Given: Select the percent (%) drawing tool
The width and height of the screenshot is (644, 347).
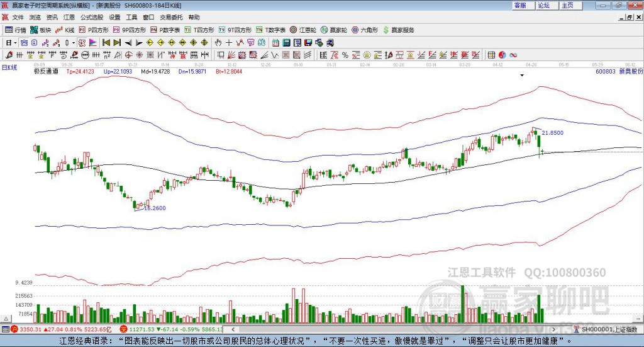Looking at the screenshot, I should pyautogui.click(x=345, y=55).
